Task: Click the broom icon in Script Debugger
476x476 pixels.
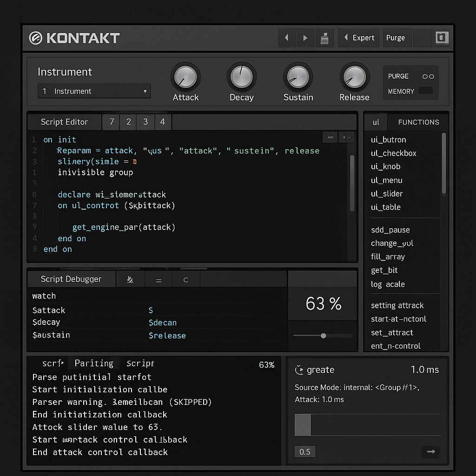Action: 131,279
